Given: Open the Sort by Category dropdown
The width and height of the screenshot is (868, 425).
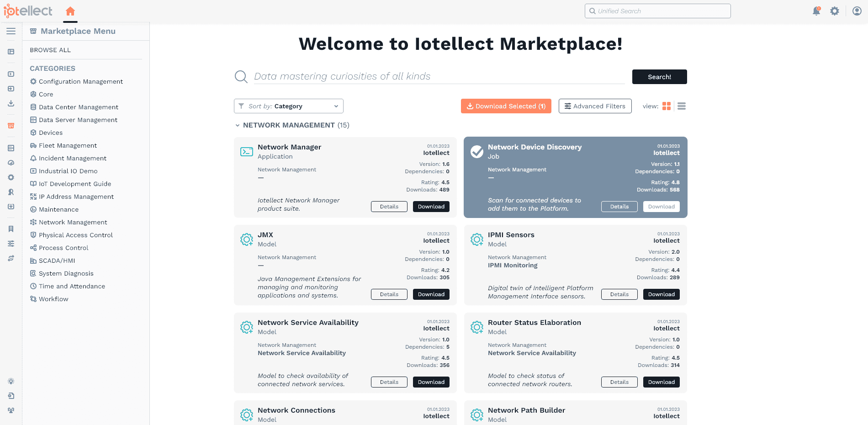Looking at the screenshot, I should 289,106.
